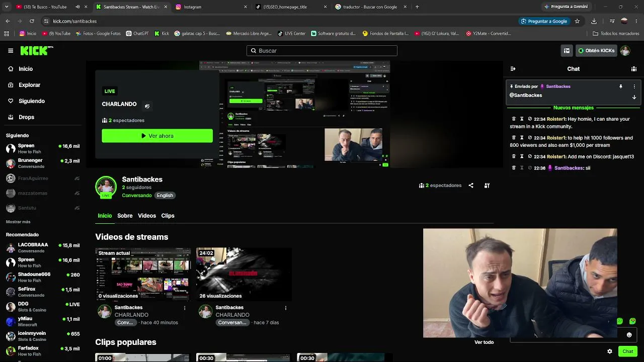Open the Kick hamburger sidebar menu
This screenshot has height=362, width=644.
pos(11,51)
